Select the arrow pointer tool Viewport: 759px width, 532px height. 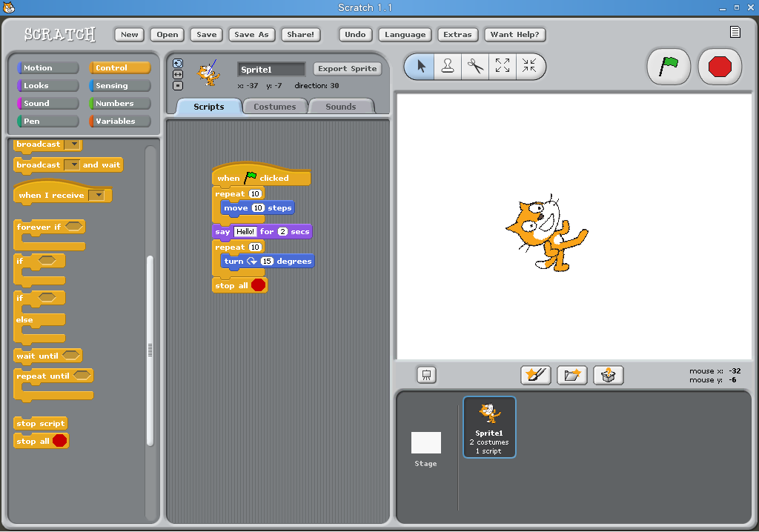tap(420, 67)
